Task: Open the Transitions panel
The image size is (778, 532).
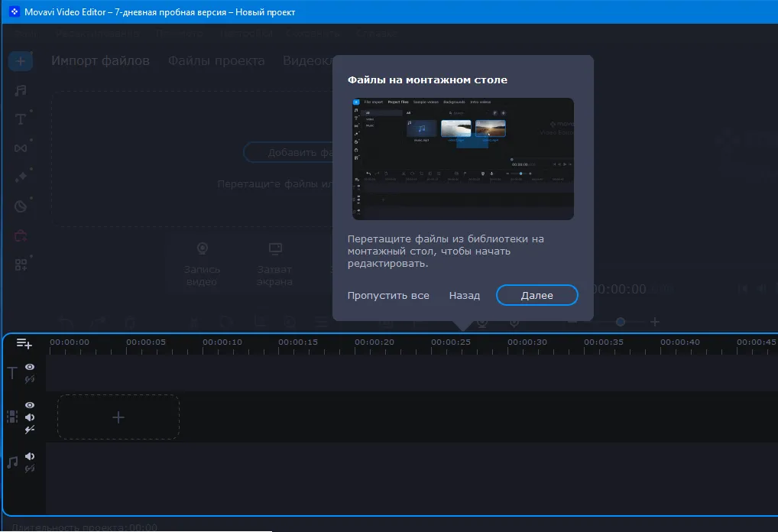Action: point(21,148)
